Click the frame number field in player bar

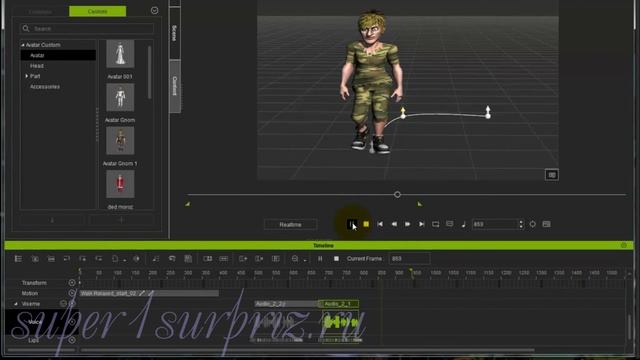coord(494,224)
